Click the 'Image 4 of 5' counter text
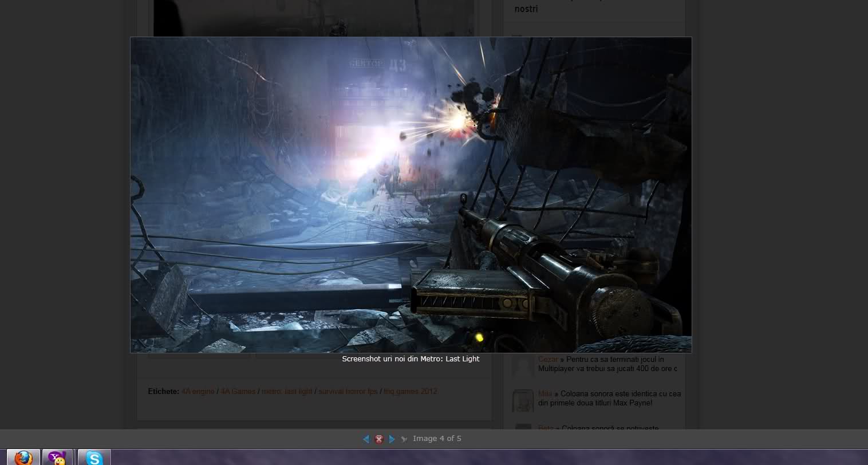 [x=437, y=439]
